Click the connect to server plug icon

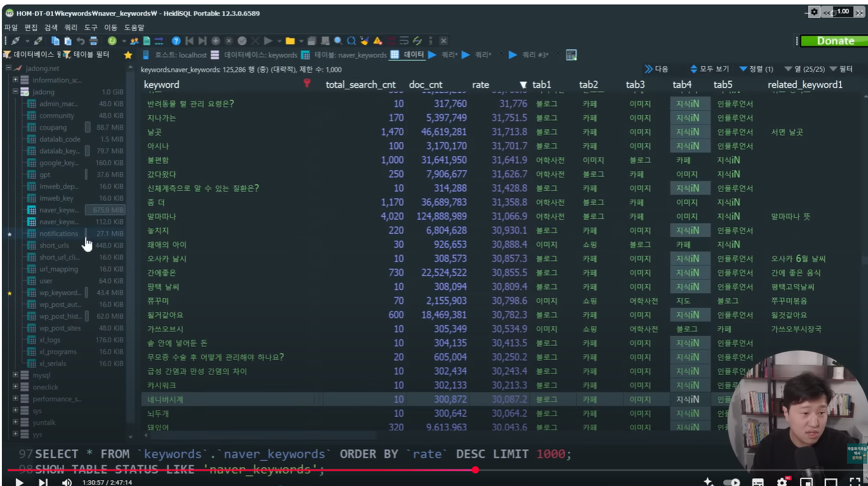pyautogui.click(x=15, y=41)
